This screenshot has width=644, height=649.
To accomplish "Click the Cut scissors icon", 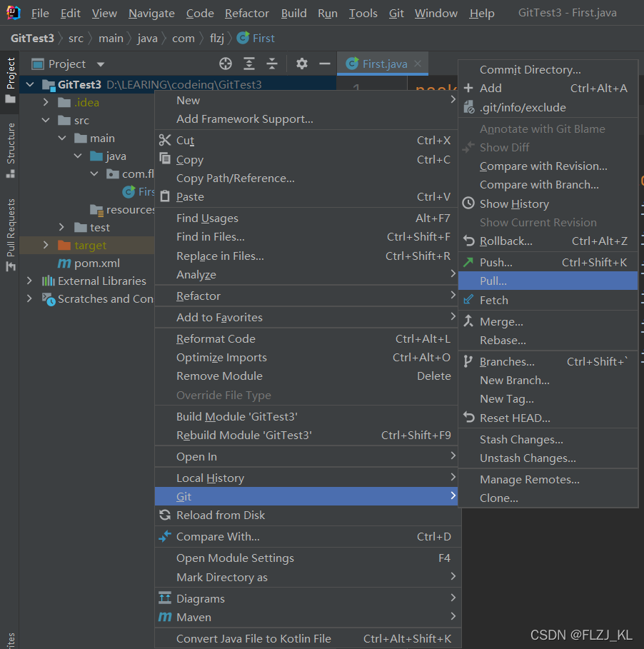I will click(x=165, y=141).
